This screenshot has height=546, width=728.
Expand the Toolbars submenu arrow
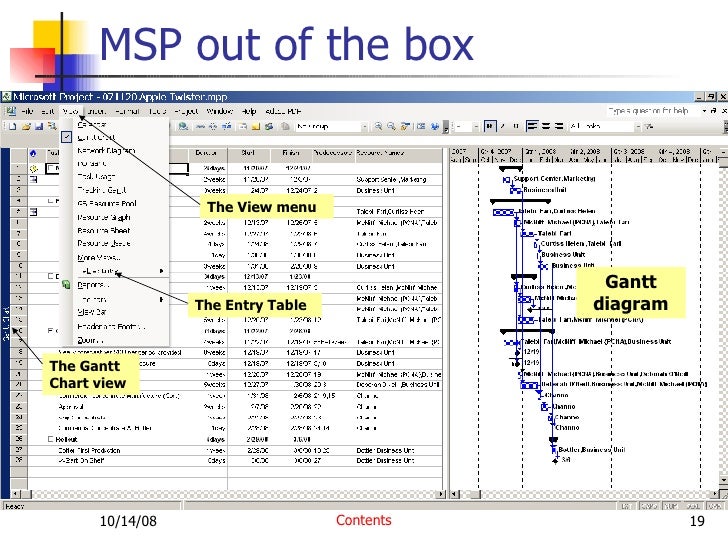(x=162, y=299)
